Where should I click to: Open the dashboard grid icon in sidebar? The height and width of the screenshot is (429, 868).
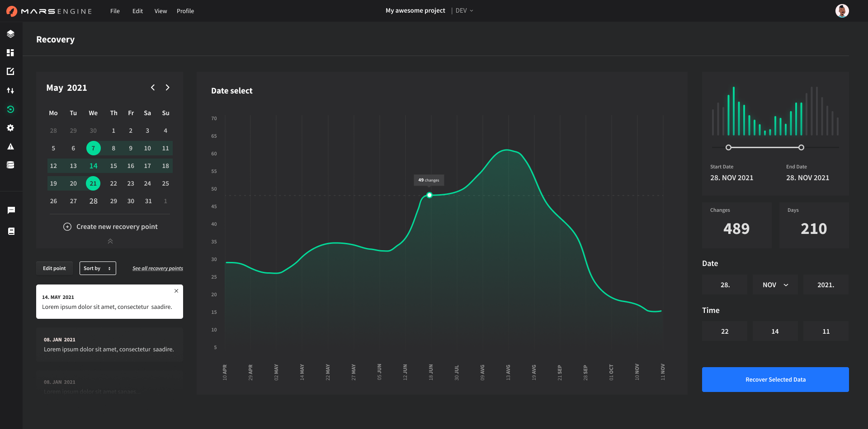click(10, 53)
